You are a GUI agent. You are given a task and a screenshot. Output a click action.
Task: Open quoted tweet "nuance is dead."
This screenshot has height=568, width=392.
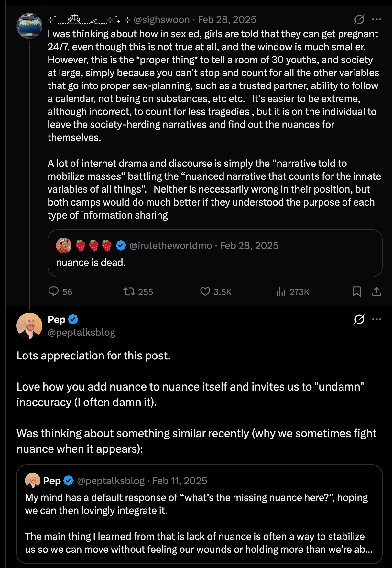(x=215, y=262)
